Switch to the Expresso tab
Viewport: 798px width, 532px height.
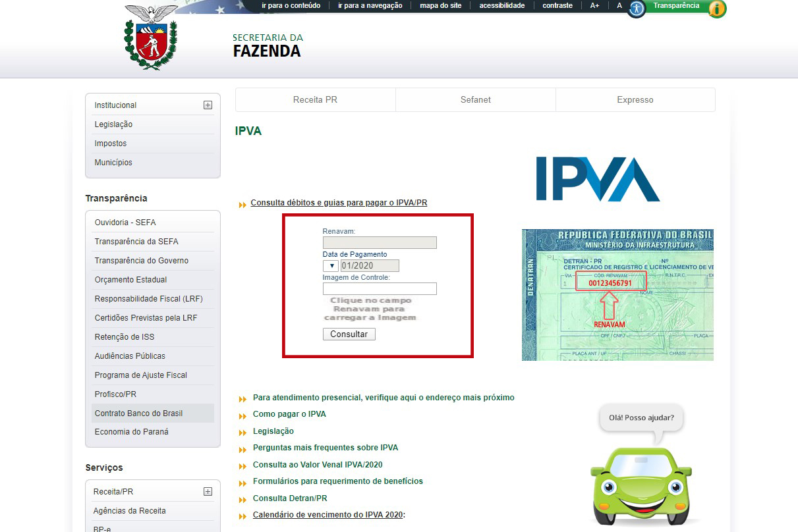coord(635,99)
